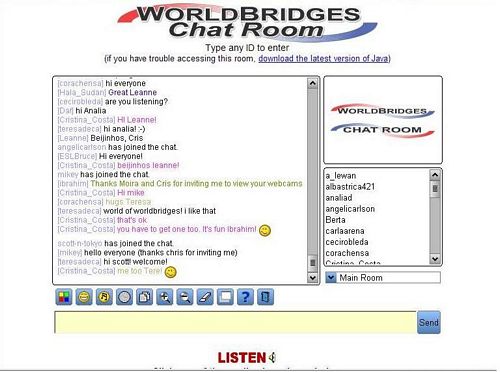Click the exit door icon
The width and height of the screenshot is (500, 372).
click(x=266, y=297)
